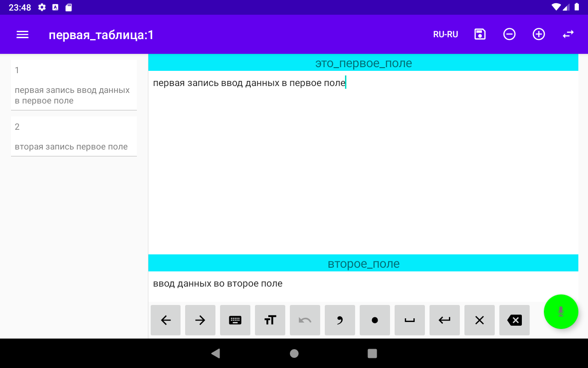Tap the Android recent apps button
This screenshot has width=588, height=368.
[373, 353]
